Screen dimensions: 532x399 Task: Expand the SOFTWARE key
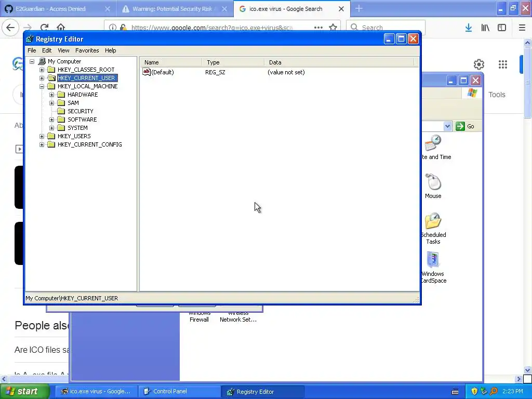point(51,120)
